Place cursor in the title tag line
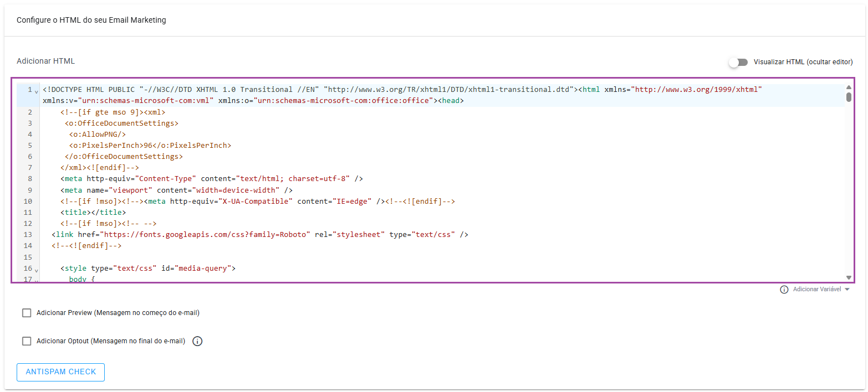This screenshot has height=392, width=868. coord(93,212)
